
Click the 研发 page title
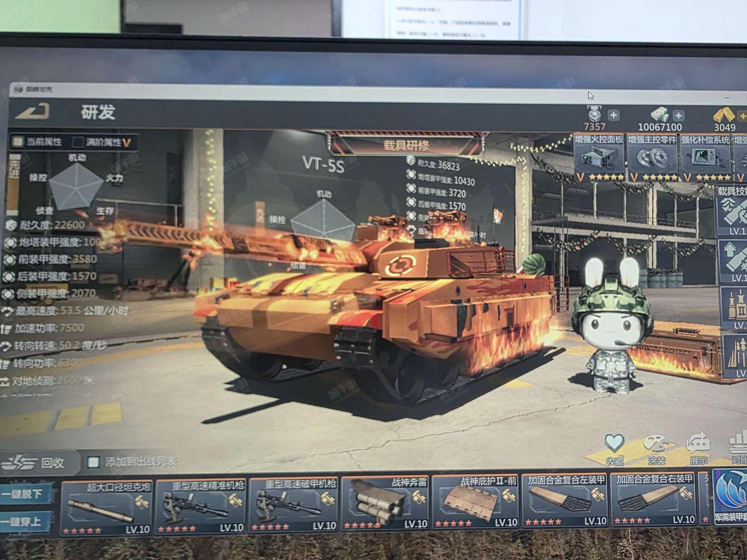coord(98,112)
